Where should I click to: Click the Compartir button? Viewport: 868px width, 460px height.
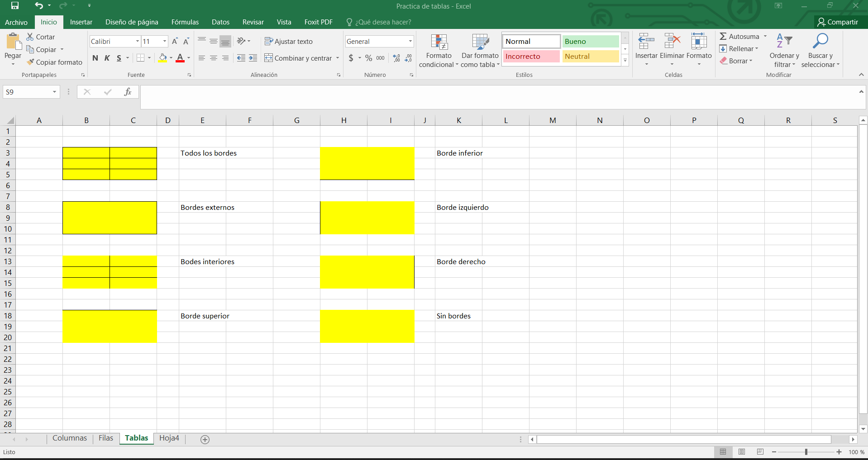click(x=838, y=22)
